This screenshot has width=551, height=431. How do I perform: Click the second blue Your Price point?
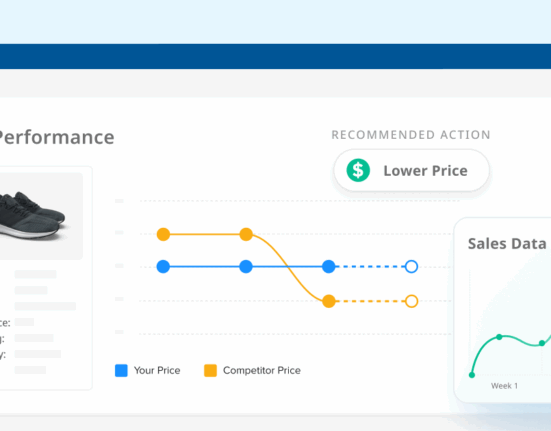pos(246,267)
